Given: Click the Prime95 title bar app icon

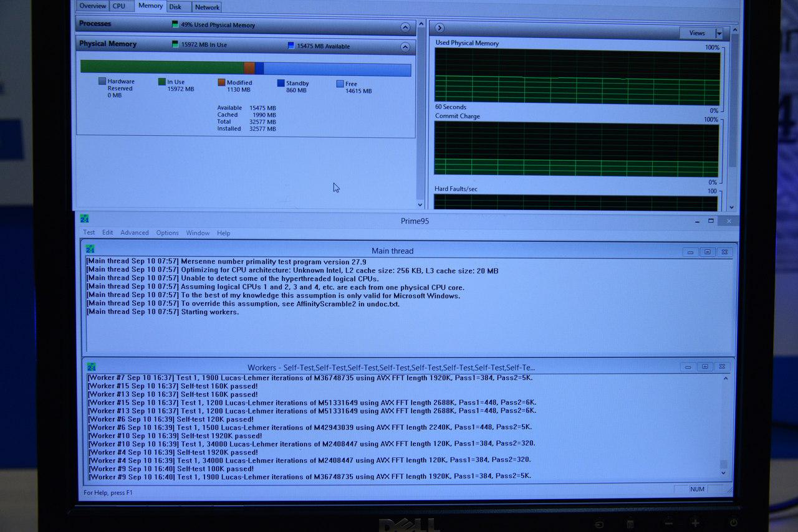Looking at the screenshot, I should (x=85, y=219).
